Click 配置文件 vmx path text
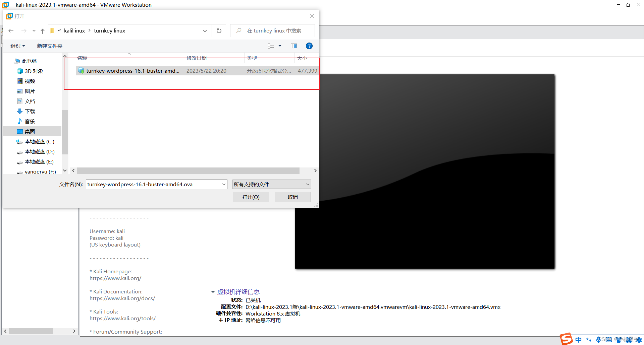This screenshot has width=644, height=345. 373,307
